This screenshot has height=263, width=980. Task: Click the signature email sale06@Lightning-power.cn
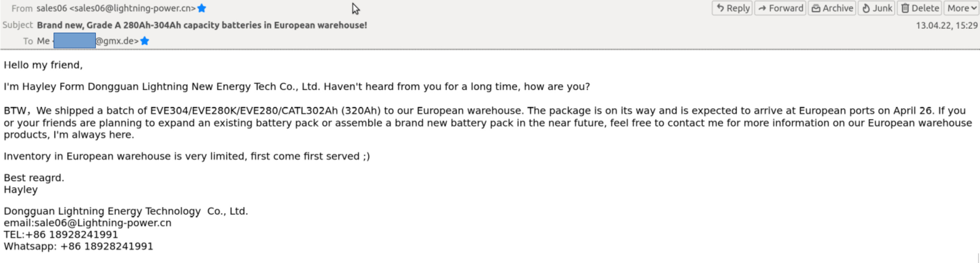pyautogui.click(x=103, y=223)
